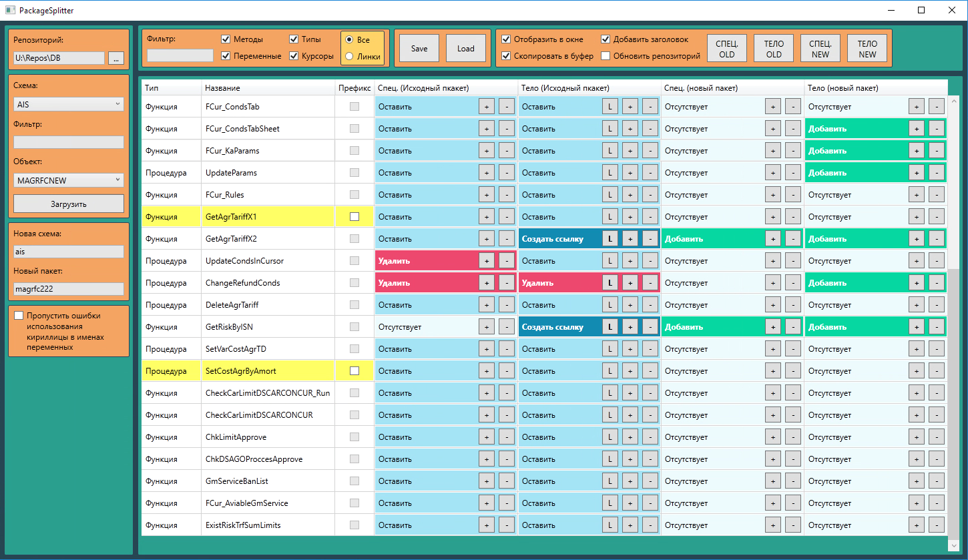Image resolution: width=968 pixels, height=560 pixels.
Task: Click the Новая схема input field
Action: [69, 252]
